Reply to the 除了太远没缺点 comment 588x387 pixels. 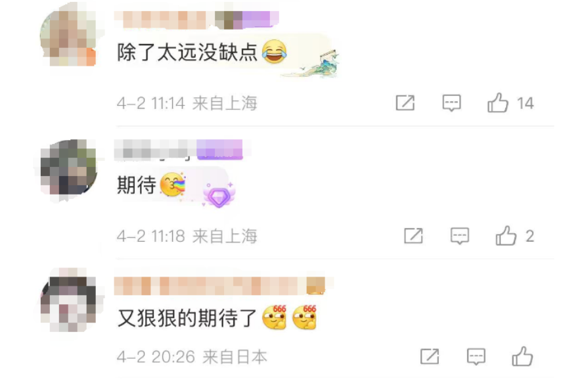[x=451, y=102]
